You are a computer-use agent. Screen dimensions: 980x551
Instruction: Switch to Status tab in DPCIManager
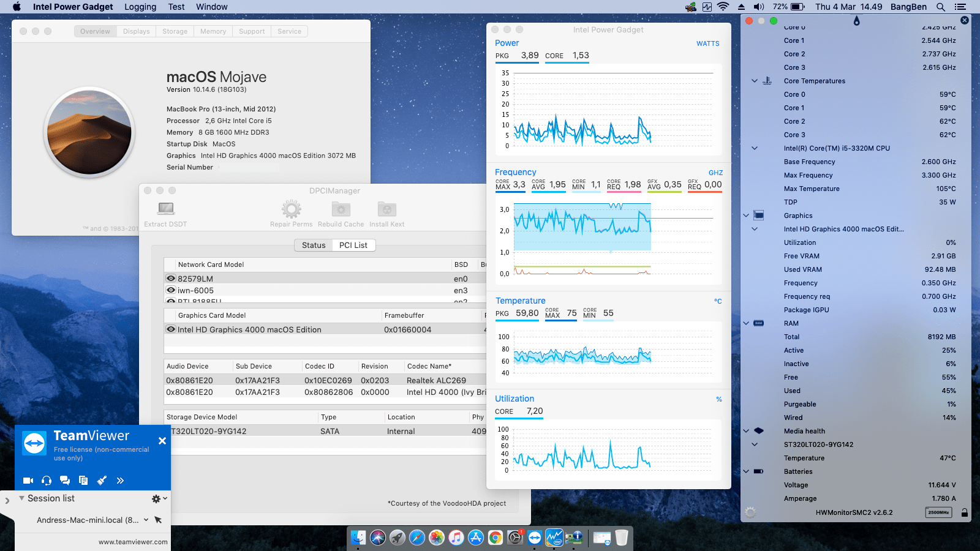coord(314,246)
